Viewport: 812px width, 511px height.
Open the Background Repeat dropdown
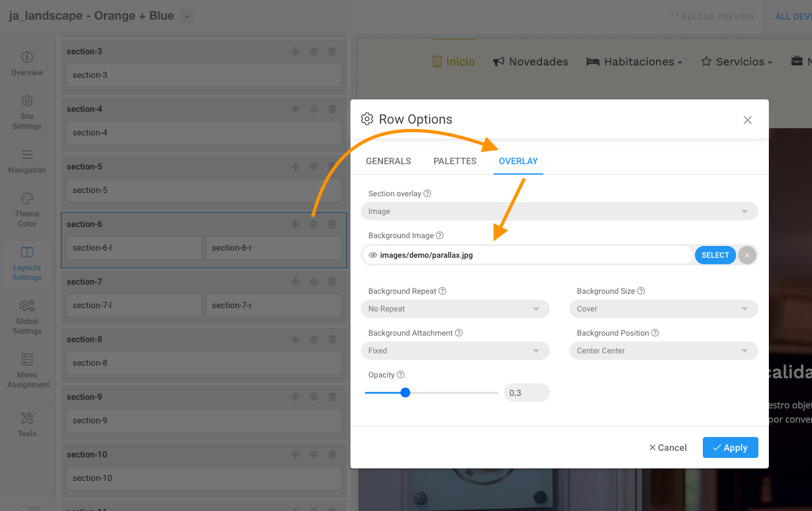pyautogui.click(x=455, y=309)
